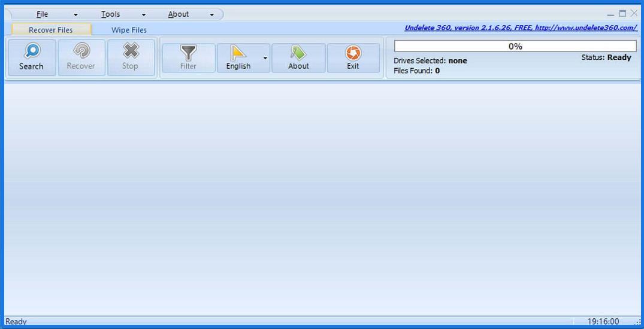Click the status bar resize grip
The height and width of the screenshot is (329, 644).
(638, 322)
